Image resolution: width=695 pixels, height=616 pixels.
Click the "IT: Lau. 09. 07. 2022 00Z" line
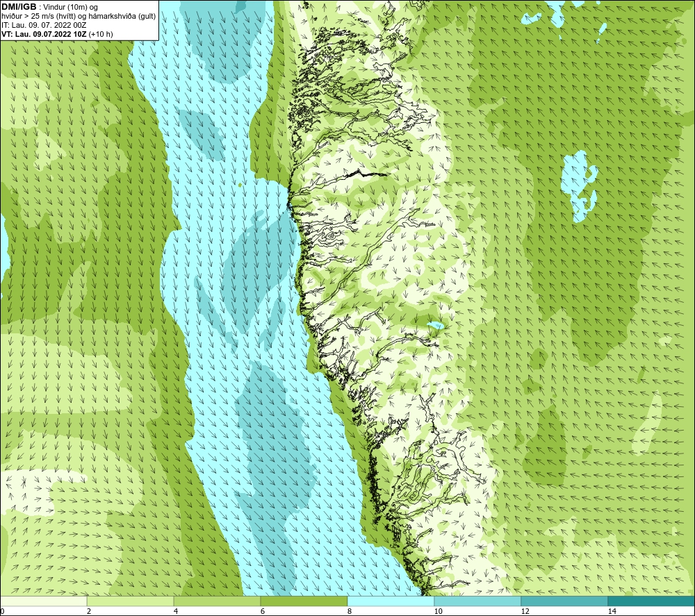tap(44, 25)
